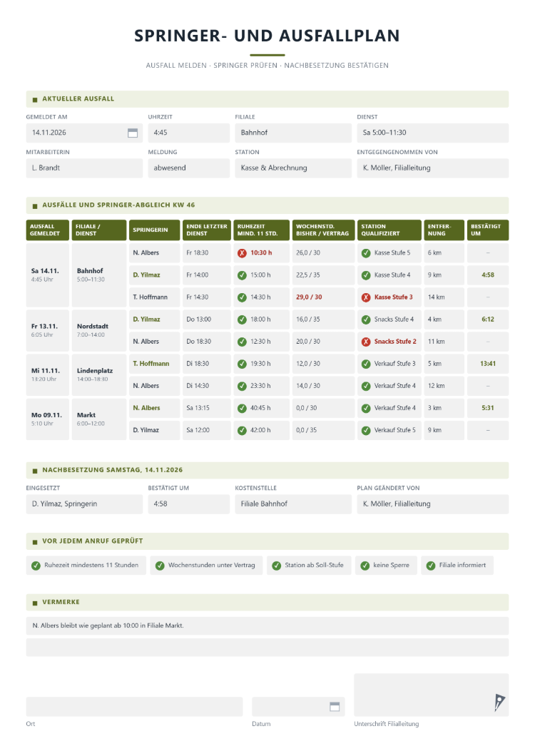Click green check next to 14:30 h
Image resolution: width=535 pixels, height=756 pixels.
pyautogui.click(x=242, y=297)
